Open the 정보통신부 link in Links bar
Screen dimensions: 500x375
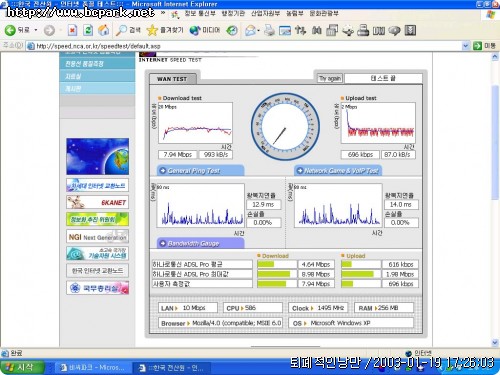200,13
